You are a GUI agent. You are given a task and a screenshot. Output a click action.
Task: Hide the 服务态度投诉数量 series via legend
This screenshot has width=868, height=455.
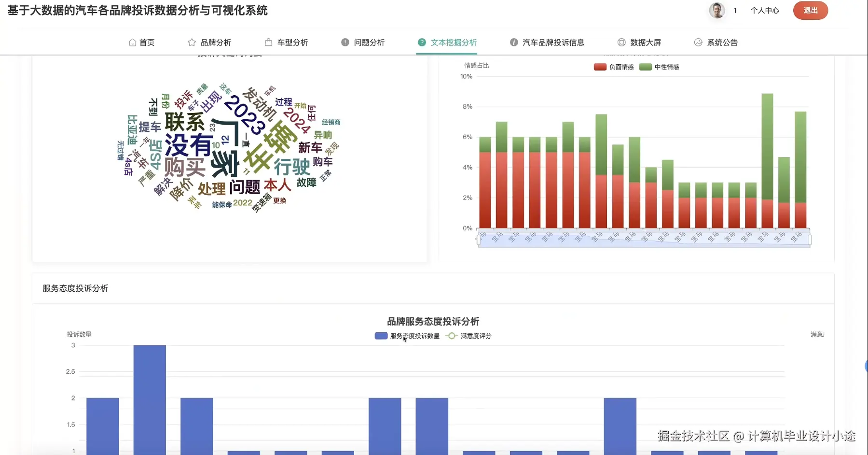[407, 336]
